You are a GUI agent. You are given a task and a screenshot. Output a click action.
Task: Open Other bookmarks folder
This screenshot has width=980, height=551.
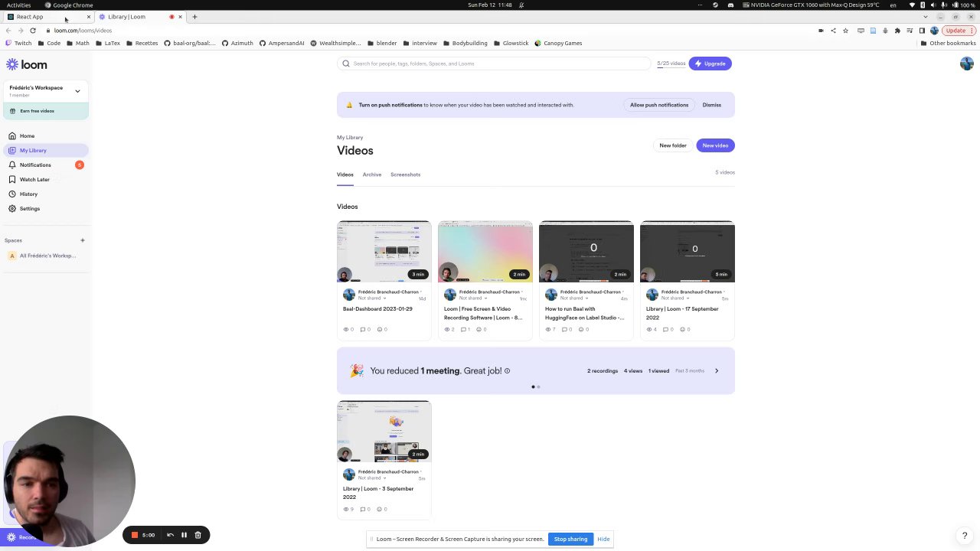pos(948,44)
